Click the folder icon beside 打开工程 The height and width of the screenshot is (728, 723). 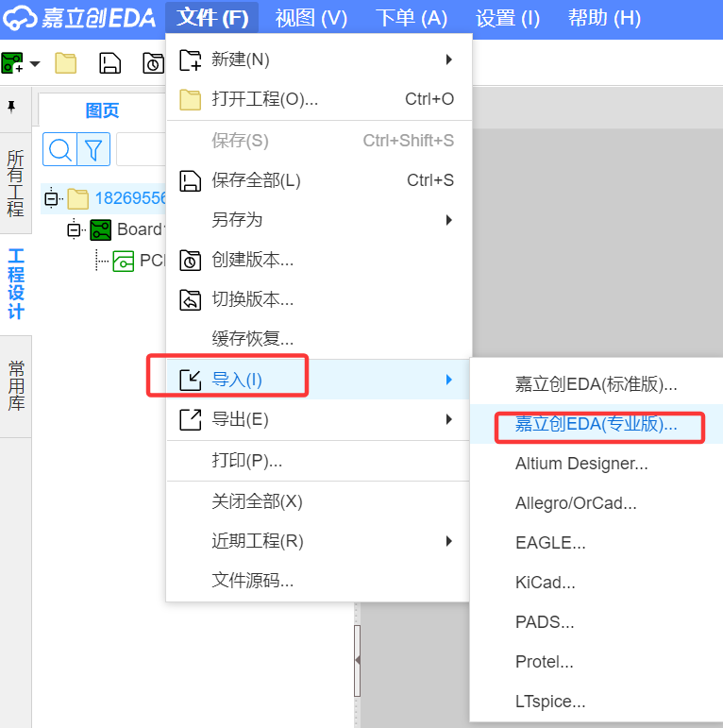coord(190,99)
